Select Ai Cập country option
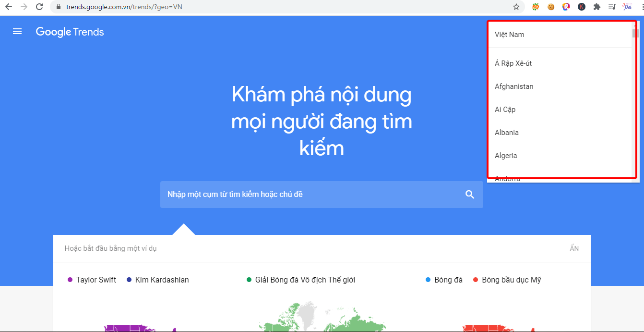The image size is (644, 332). [505, 110]
